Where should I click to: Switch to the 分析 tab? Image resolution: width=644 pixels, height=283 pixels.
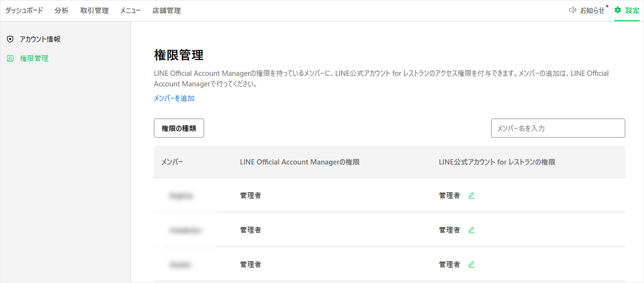click(61, 10)
